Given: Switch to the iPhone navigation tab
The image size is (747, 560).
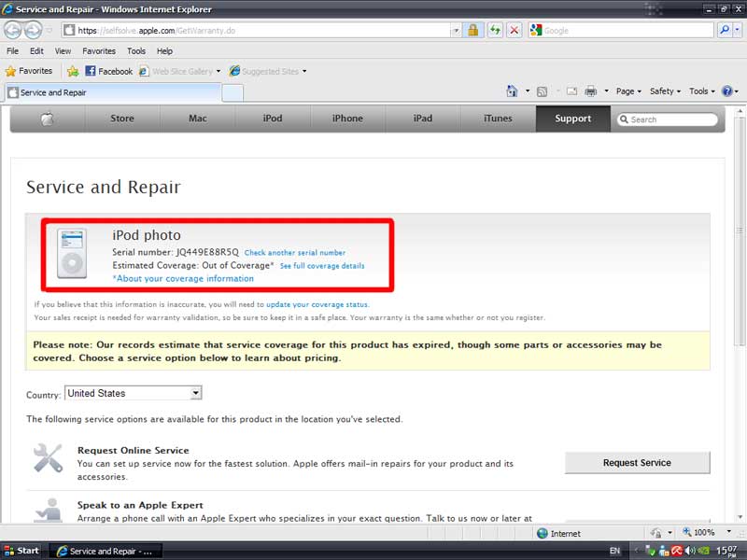Looking at the screenshot, I should point(347,119).
